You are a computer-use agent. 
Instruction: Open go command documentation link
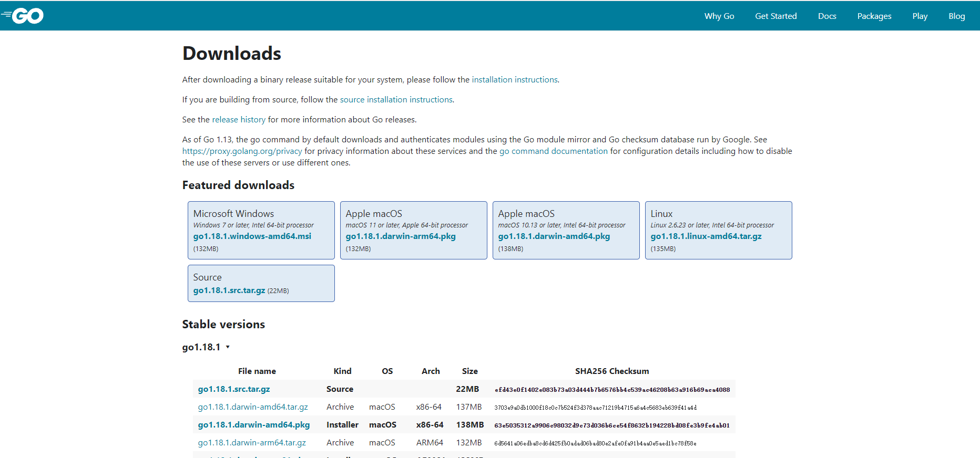tap(553, 151)
